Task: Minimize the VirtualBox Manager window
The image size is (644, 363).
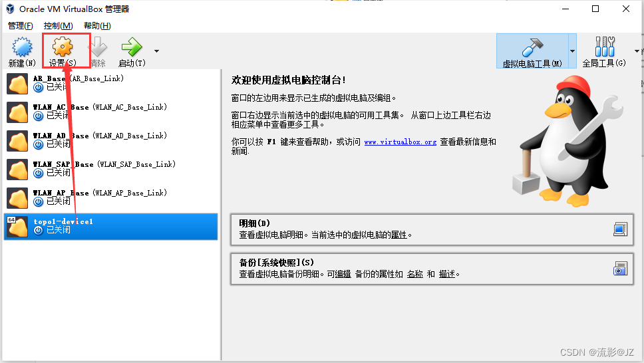Action: point(565,9)
